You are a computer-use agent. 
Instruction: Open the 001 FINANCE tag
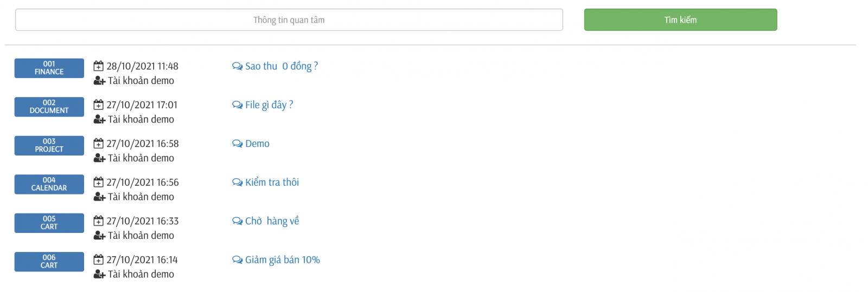coord(49,68)
